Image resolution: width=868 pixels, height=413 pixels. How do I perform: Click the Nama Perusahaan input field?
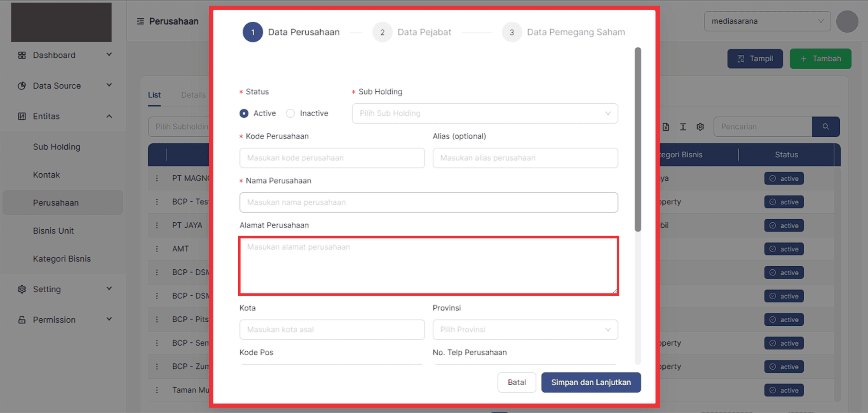click(428, 202)
